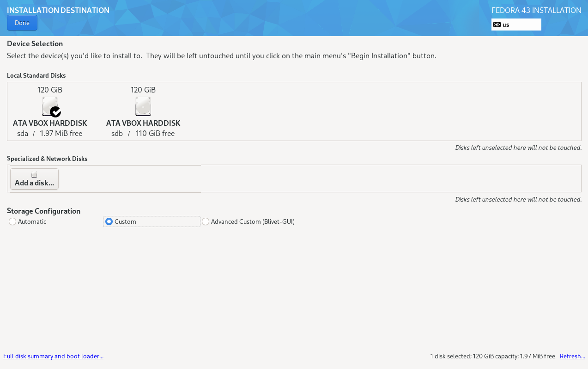Click the Refresh... link
The image size is (588, 369).
click(572, 356)
